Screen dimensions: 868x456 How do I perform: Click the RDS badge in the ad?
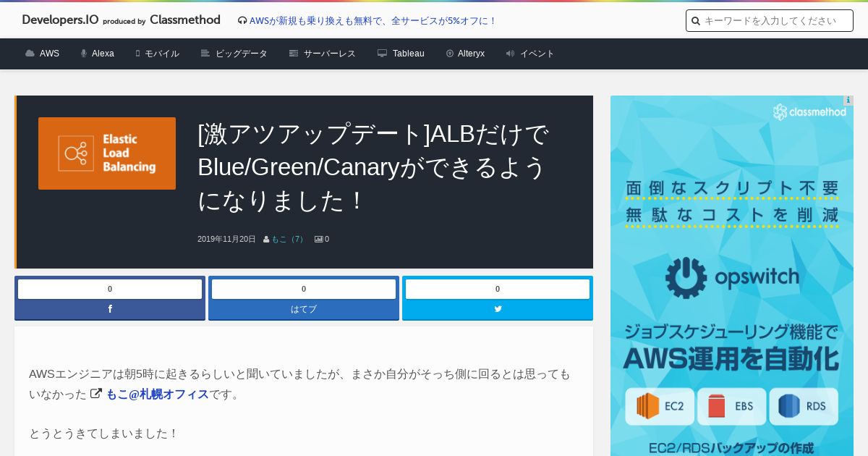point(804,406)
